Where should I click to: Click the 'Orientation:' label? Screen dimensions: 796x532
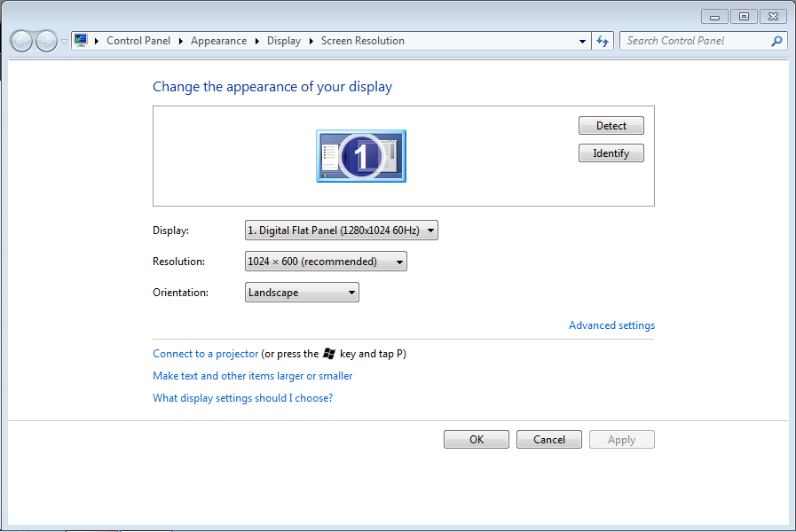[x=181, y=293]
